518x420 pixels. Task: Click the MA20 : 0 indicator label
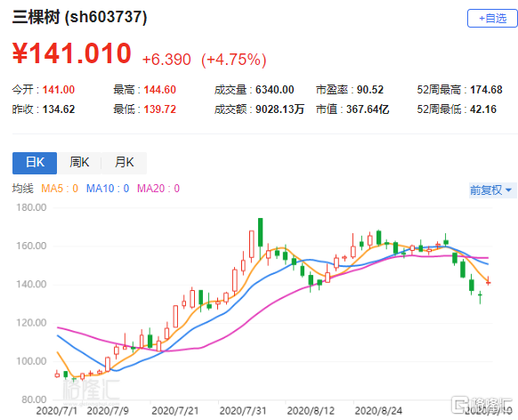(x=158, y=189)
